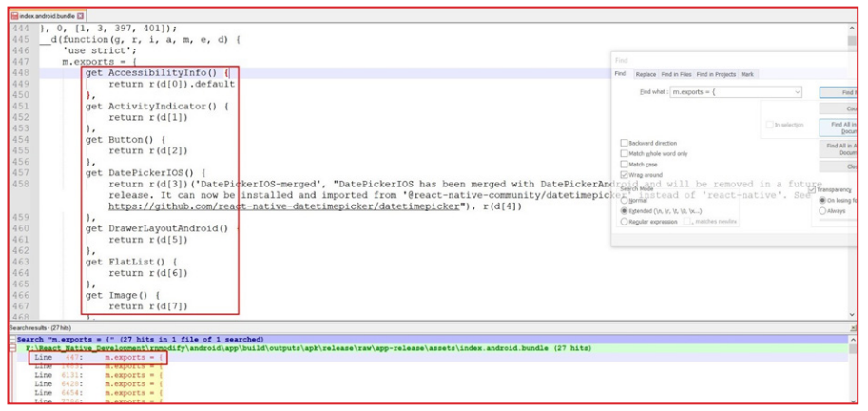This screenshot has width=868, height=411.
Task: Tick the Match case checkbox
Action: tap(625, 165)
